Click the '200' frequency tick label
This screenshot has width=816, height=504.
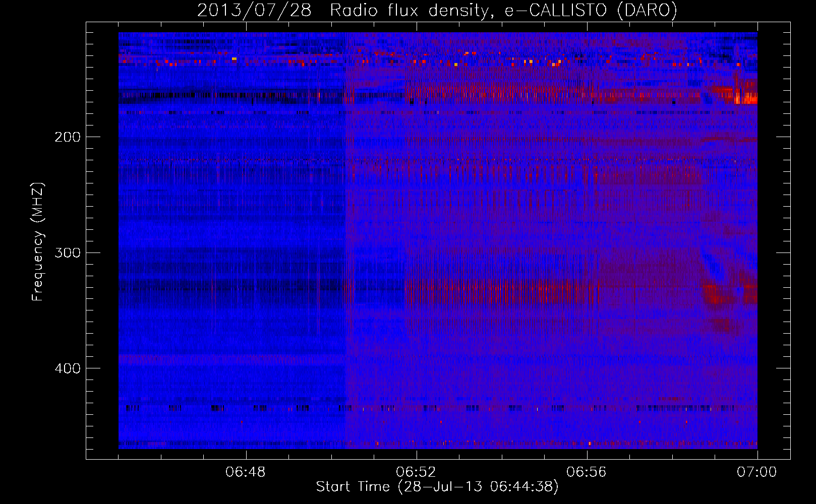tap(68, 137)
